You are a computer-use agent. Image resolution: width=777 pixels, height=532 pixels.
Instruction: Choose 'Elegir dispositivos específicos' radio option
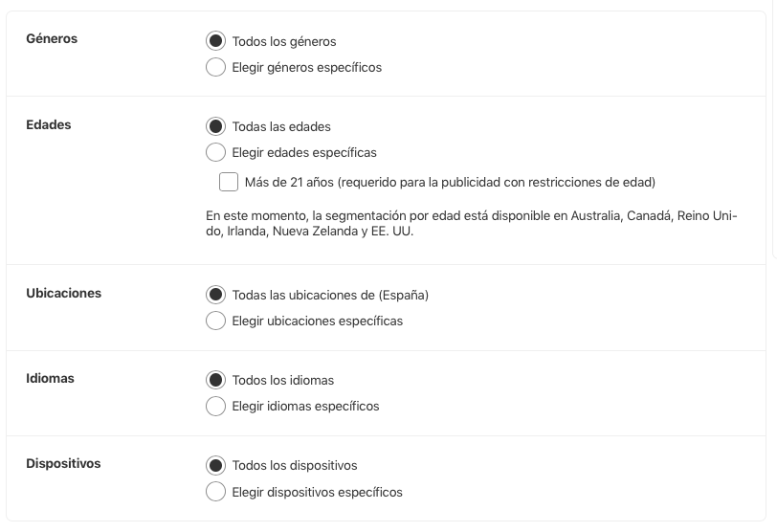215,492
